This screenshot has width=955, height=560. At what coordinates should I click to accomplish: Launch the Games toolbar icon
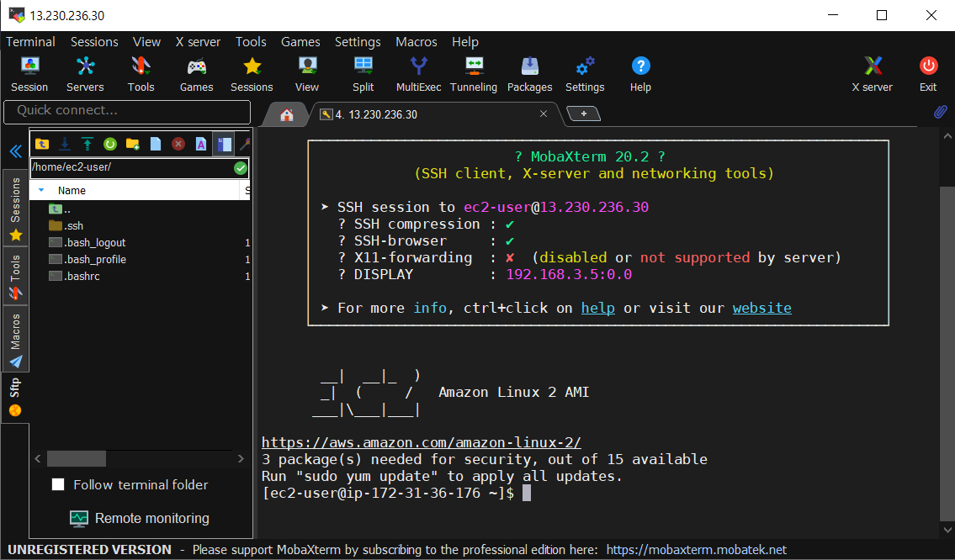tap(196, 74)
